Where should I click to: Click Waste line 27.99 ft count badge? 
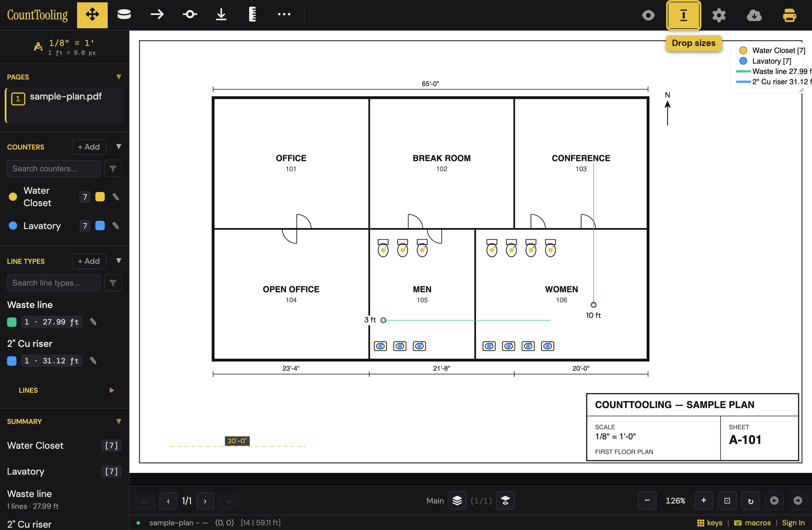tap(51, 322)
